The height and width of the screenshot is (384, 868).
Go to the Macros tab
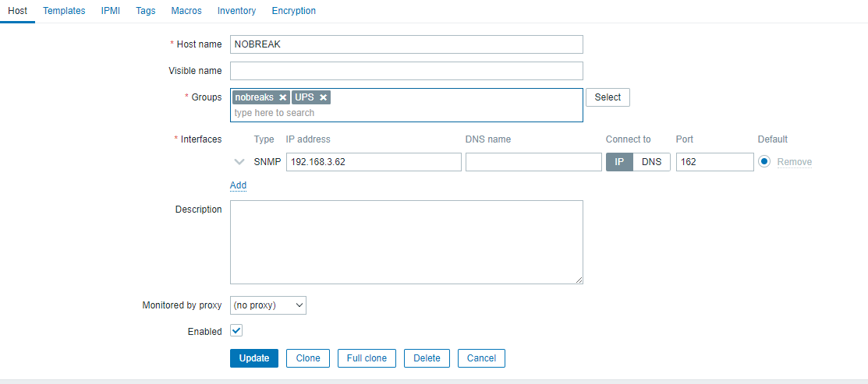click(186, 11)
